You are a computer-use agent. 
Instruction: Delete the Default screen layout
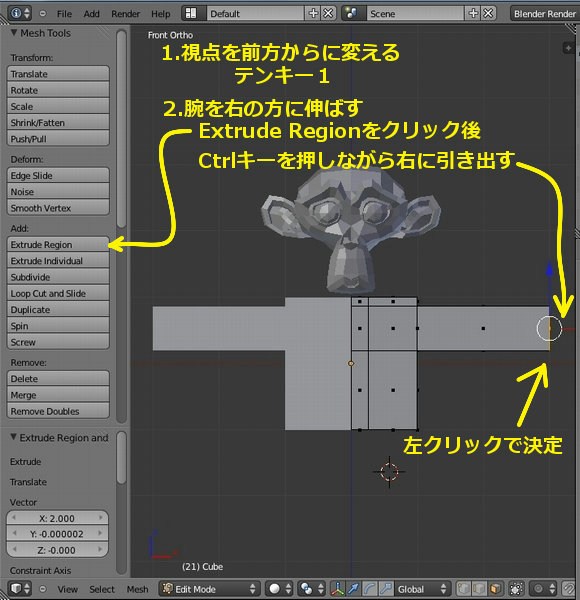[328, 13]
